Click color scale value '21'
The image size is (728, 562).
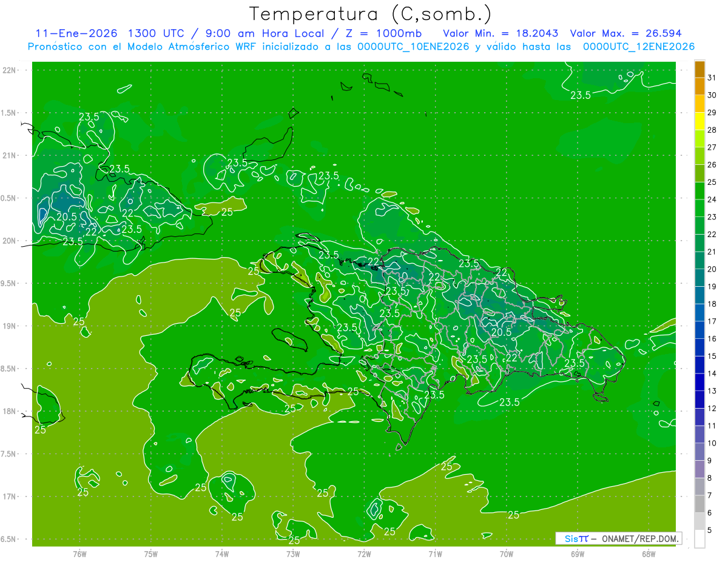pos(712,252)
